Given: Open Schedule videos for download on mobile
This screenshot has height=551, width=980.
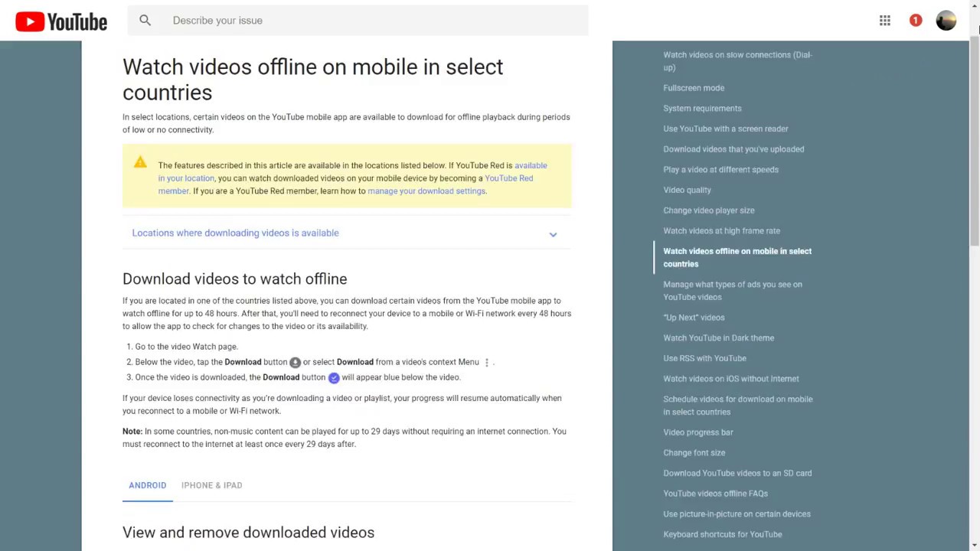Looking at the screenshot, I should [x=737, y=406].
